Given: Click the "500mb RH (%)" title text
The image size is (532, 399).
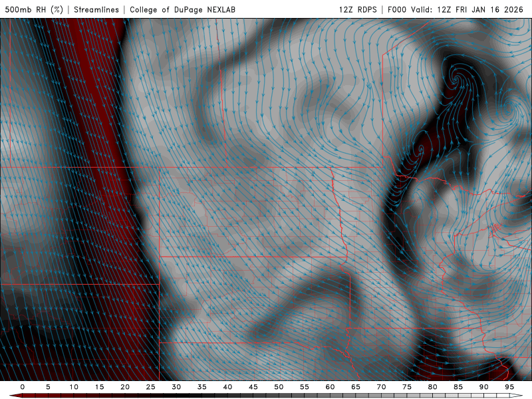Looking at the screenshot, I should click(x=34, y=9).
